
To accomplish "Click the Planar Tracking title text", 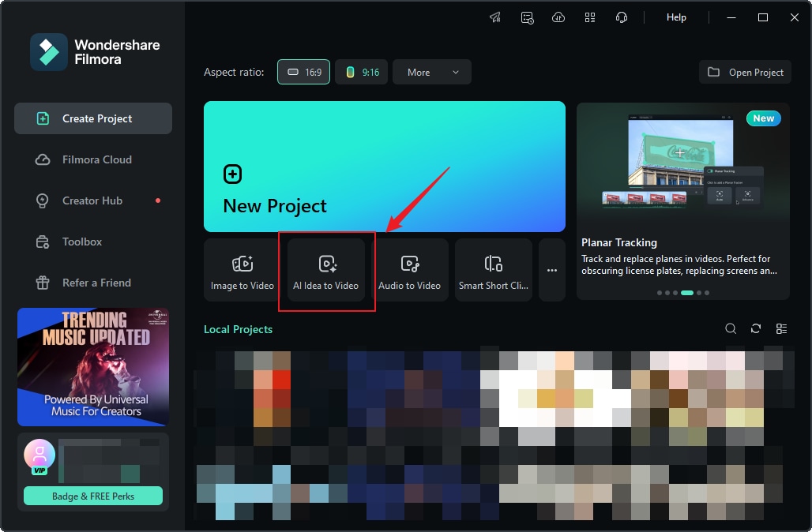I will 619,242.
